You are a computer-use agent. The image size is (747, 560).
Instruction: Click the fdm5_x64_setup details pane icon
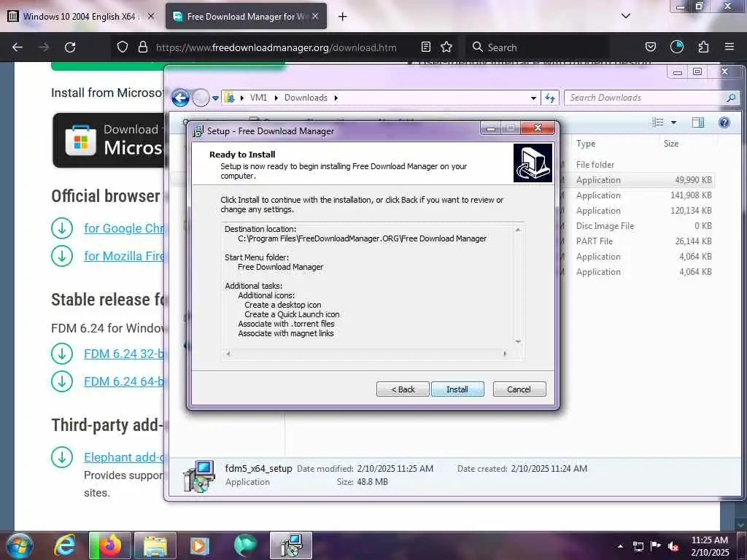(x=199, y=475)
